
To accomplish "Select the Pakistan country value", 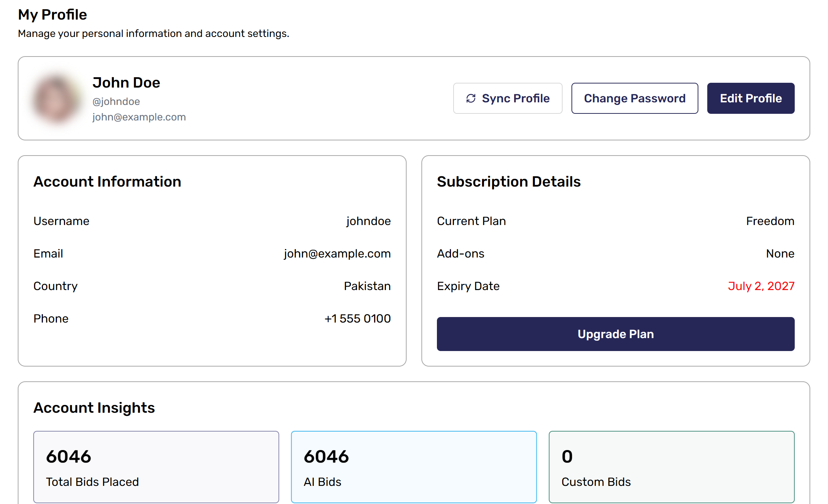I will [x=367, y=286].
